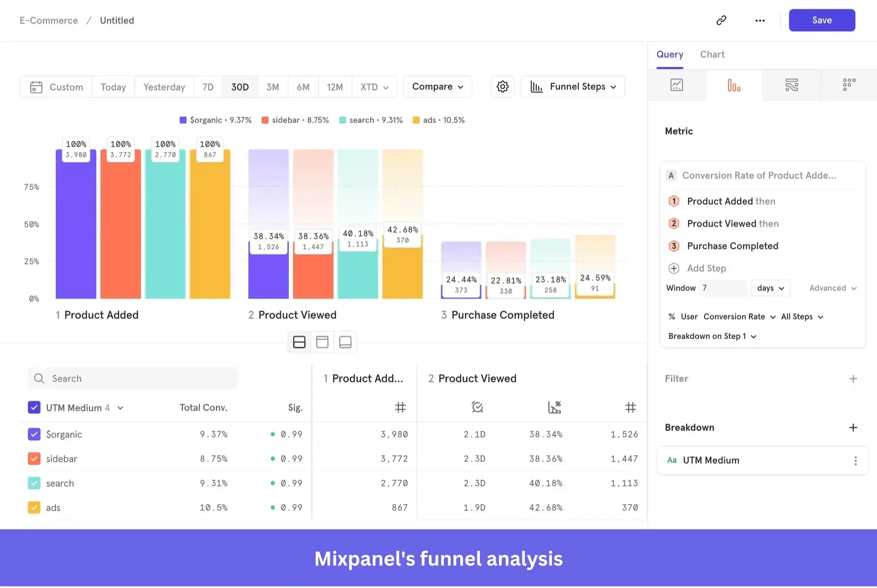877x588 pixels.
Task: Toggle the ads breakdown checkbox
Action: point(34,507)
